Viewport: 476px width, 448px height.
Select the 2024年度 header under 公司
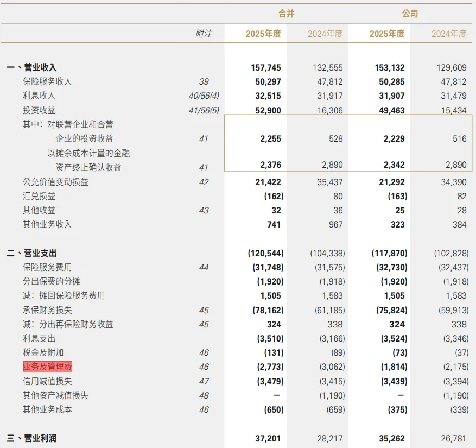click(x=449, y=34)
